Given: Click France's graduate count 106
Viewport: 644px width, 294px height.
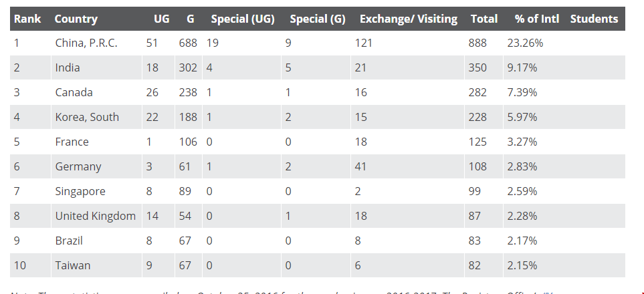Looking at the screenshot, I should click(x=188, y=142).
